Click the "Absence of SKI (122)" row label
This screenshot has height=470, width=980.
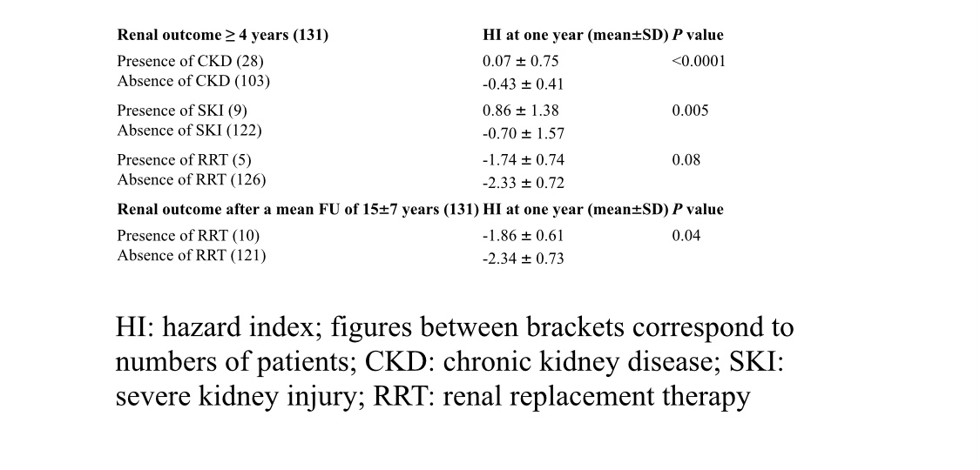[x=189, y=131]
